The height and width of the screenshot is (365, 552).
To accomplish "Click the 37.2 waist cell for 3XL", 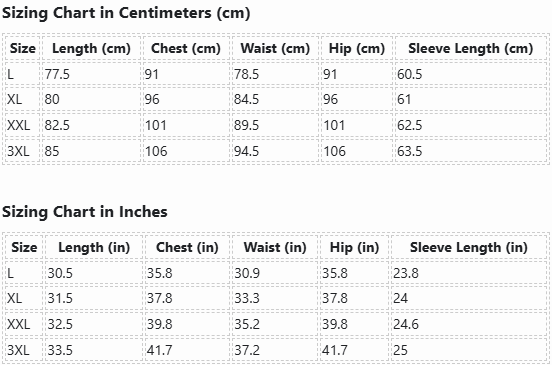I will [x=275, y=350].
